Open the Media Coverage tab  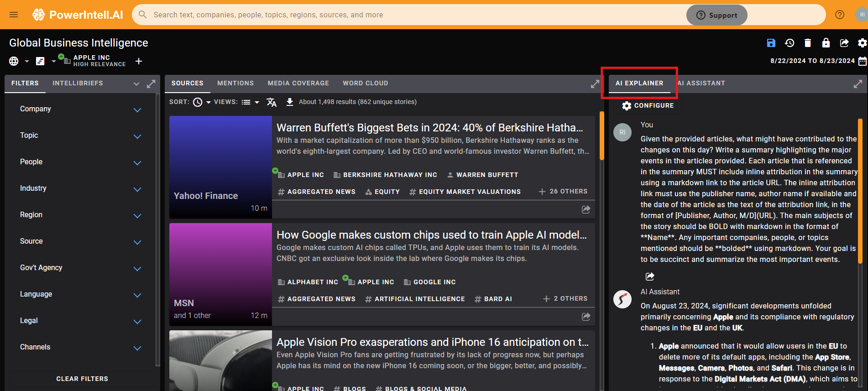pyautogui.click(x=298, y=83)
